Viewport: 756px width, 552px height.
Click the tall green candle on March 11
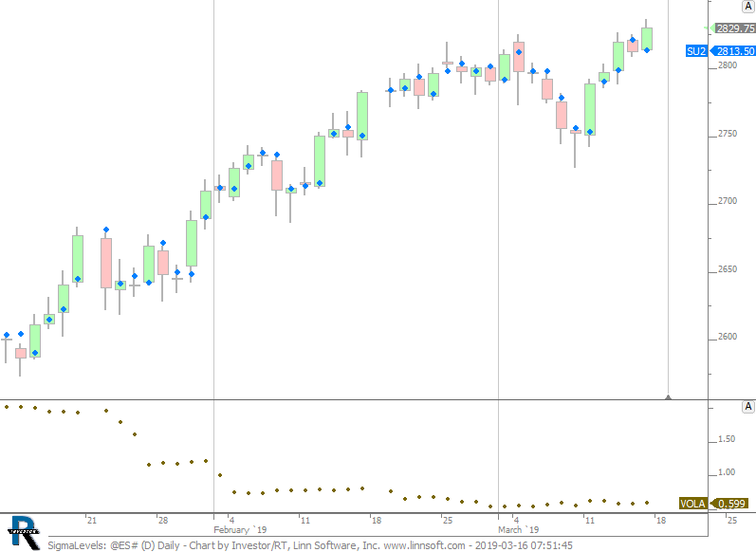590,109
